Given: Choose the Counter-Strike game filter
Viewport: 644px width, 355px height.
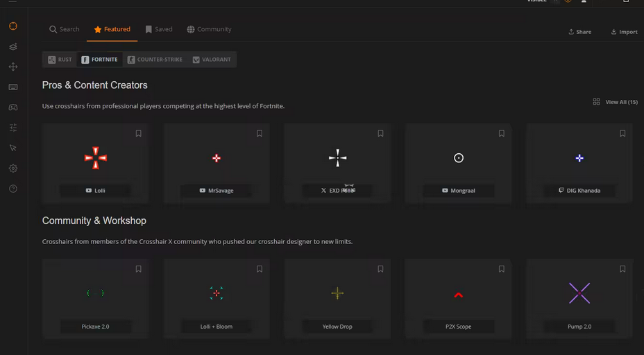Looking at the screenshot, I should [155, 60].
